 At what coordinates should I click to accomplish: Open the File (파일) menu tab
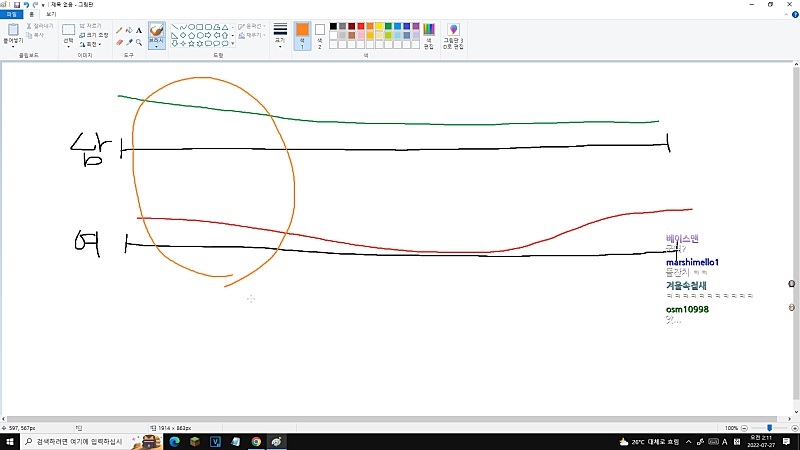click(x=11, y=14)
